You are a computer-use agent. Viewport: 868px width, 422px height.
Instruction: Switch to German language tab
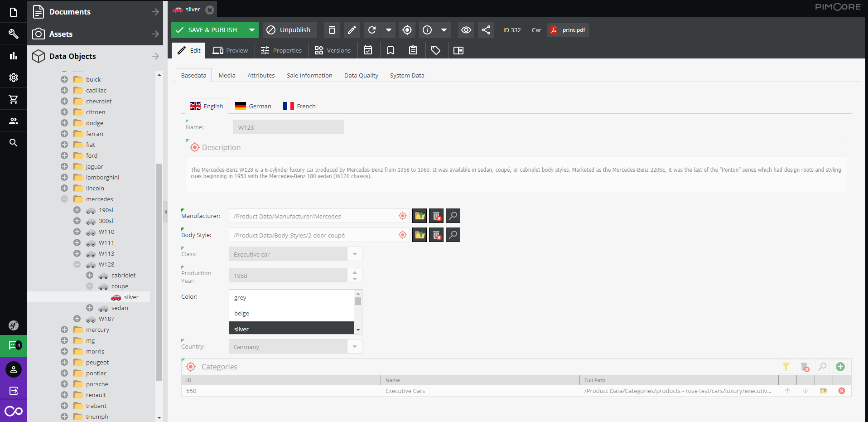pyautogui.click(x=253, y=106)
